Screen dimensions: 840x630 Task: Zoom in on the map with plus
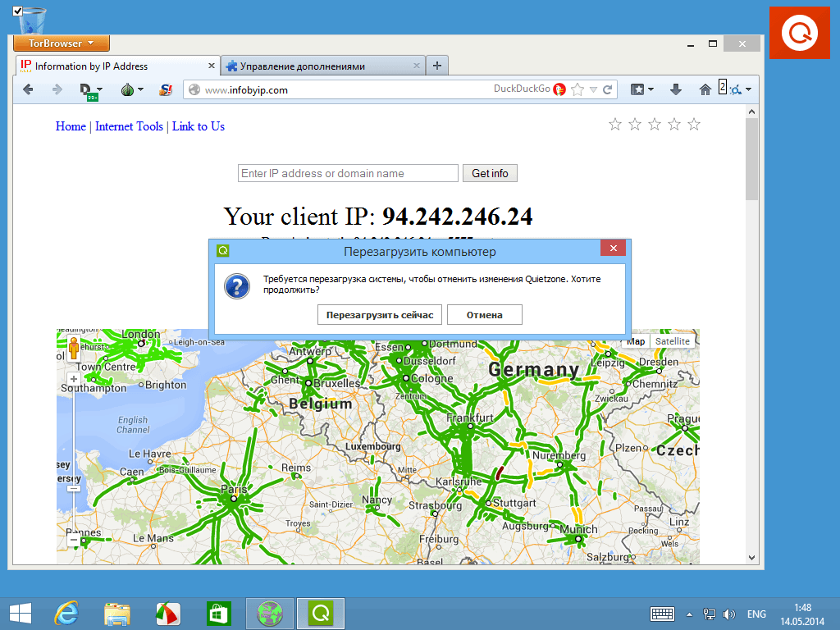point(73,379)
